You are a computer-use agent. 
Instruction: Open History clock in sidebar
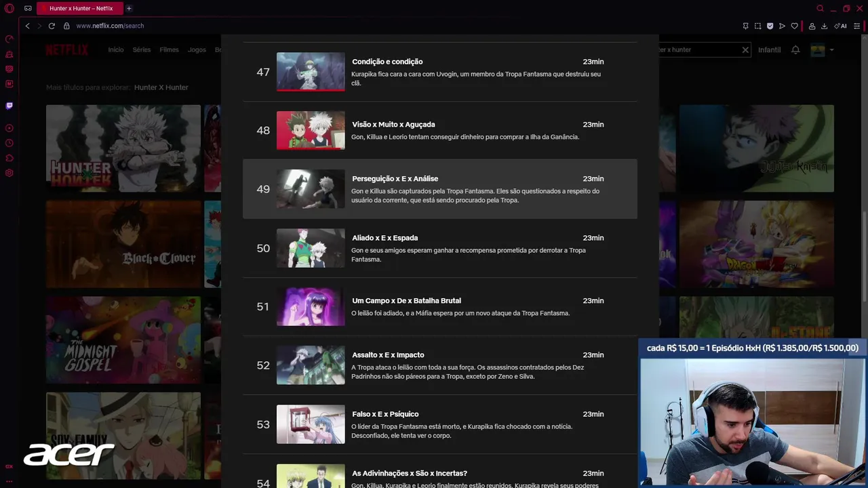click(9, 143)
